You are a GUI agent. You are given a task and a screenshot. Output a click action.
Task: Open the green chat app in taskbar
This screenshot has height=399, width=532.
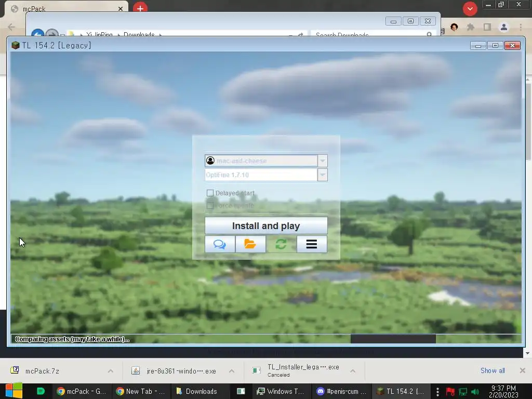41,391
